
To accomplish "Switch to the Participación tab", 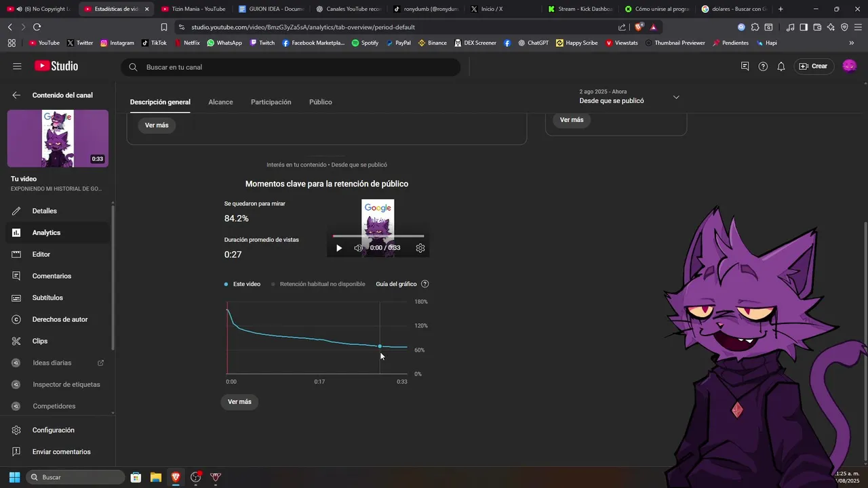I will 271,102.
